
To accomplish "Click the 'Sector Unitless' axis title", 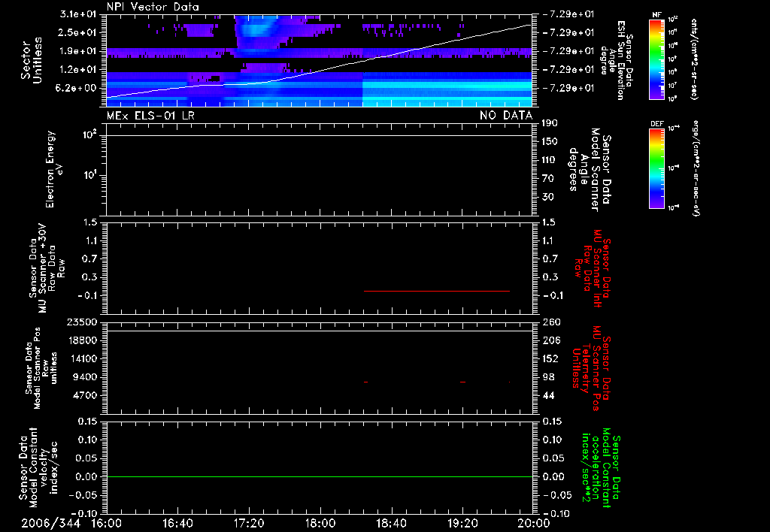I will point(32,60).
